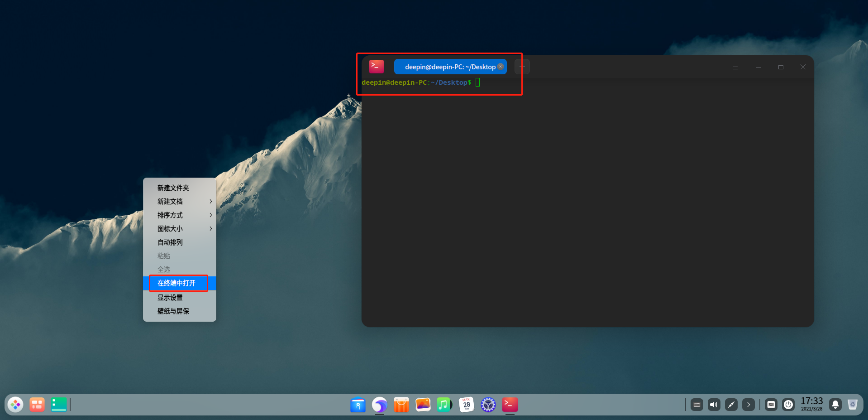Expand the tray with the arrow icon
868x420 pixels.
(x=749, y=405)
